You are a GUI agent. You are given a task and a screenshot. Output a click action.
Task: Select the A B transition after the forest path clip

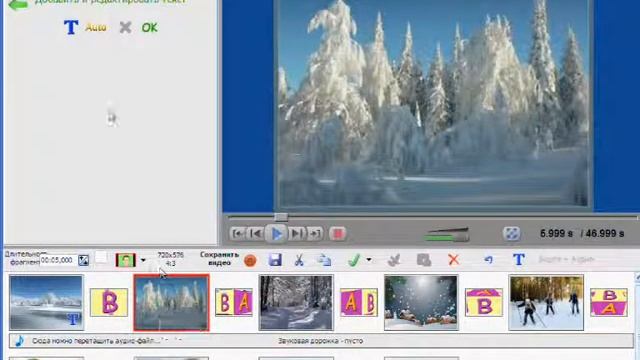(x=359, y=302)
